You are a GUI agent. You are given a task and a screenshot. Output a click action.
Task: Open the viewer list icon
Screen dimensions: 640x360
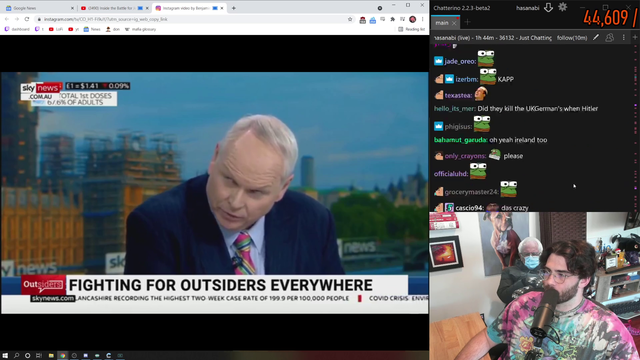click(610, 38)
